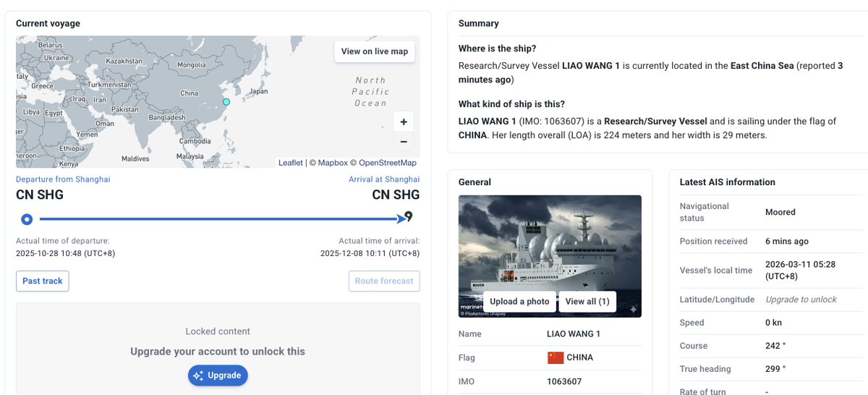Open View on live map
The image size is (868, 395).
tap(375, 51)
